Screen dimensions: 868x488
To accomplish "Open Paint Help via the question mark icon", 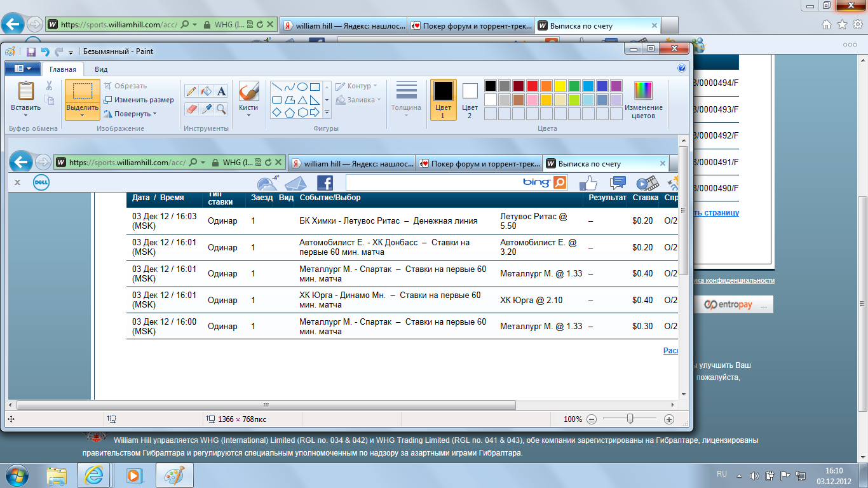I will [682, 69].
